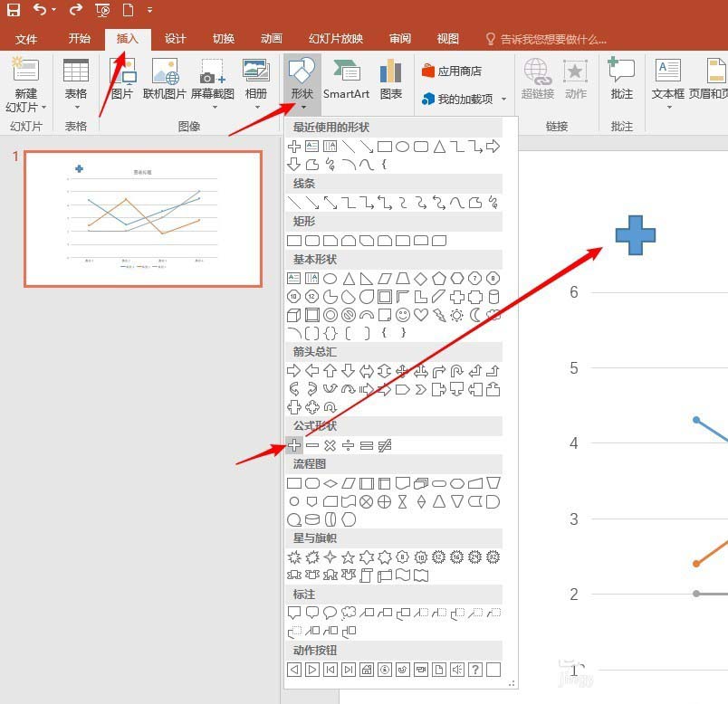This screenshot has height=704, width=728.
Task: Select the left arrow in 箭头总汇
Action: pos(312,371)
